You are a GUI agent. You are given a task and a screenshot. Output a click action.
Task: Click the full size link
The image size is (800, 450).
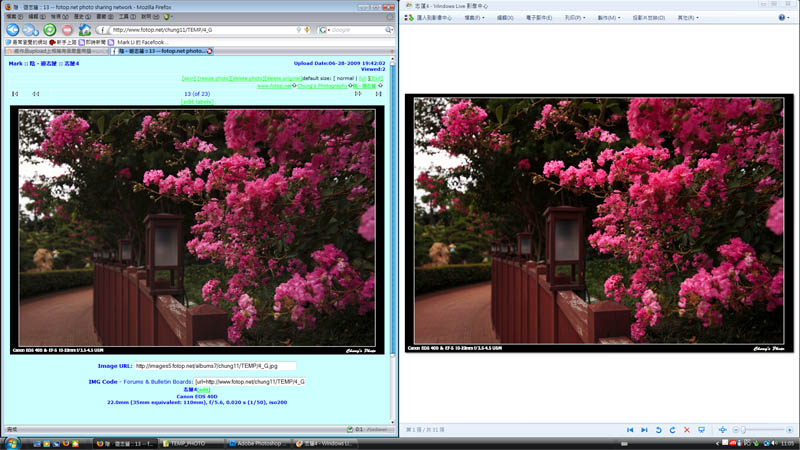(362, 79)
